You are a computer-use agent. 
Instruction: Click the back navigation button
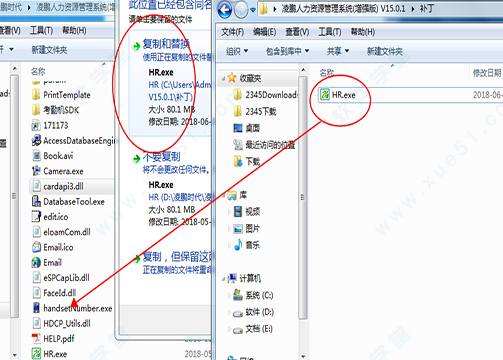click(x=224, y=10)
